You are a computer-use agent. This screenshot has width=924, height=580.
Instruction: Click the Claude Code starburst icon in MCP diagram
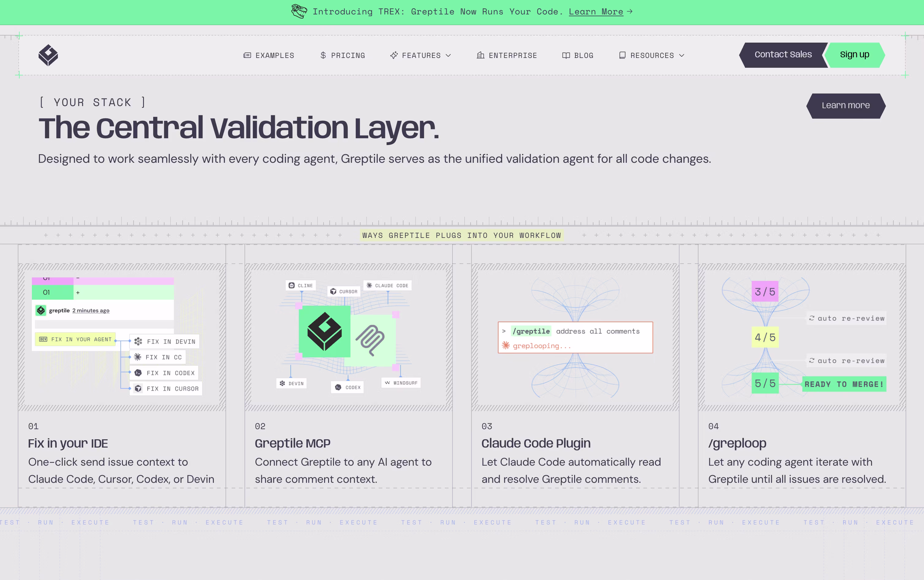coord(369,285)
